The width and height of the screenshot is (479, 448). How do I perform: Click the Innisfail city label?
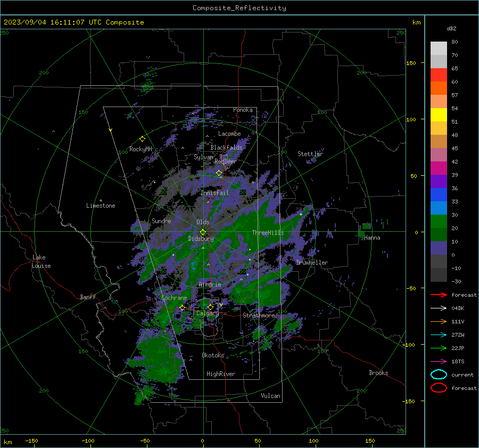[214, 193]
